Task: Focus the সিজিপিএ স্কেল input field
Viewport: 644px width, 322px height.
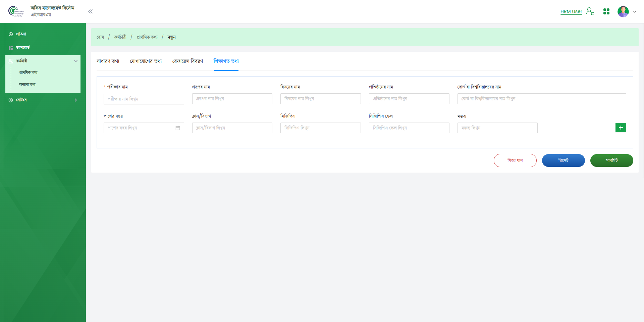Action: click(409, 128)
